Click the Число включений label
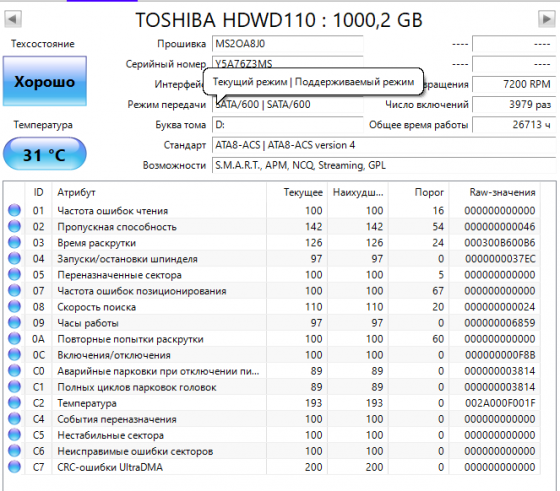The image size is (560, 491). tap(427, 104)
